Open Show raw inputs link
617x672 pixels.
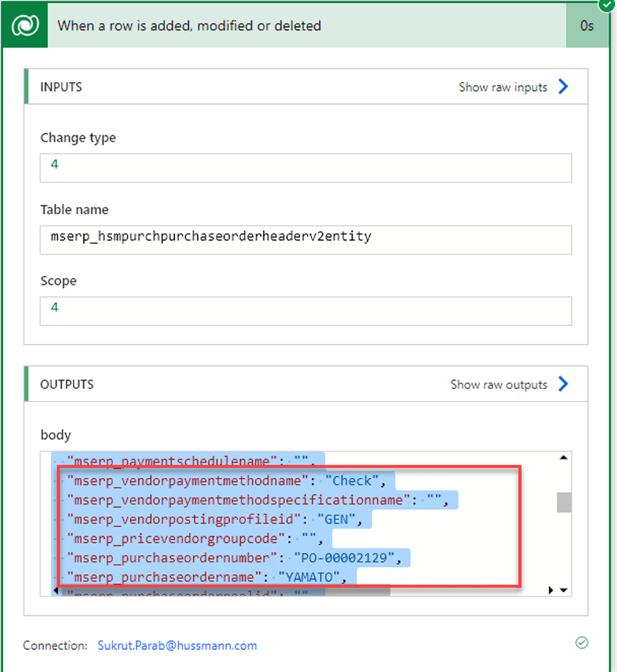(x=502, y=87)
